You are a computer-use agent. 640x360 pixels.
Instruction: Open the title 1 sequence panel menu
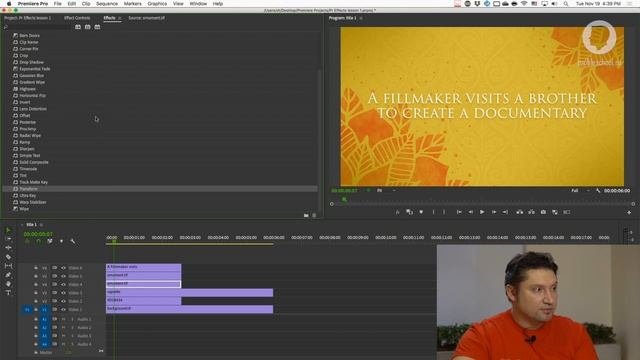41,225
